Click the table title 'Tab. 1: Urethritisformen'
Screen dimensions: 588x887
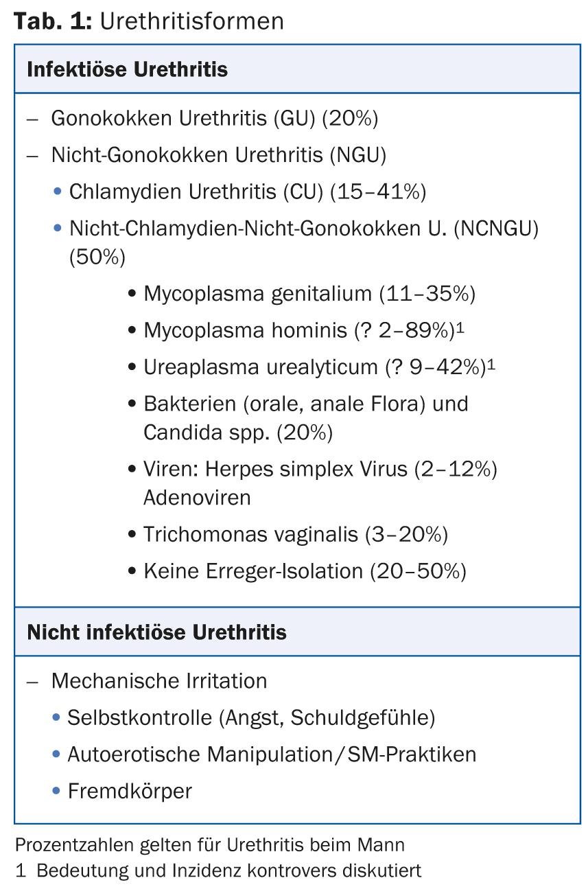pos(149,21)
